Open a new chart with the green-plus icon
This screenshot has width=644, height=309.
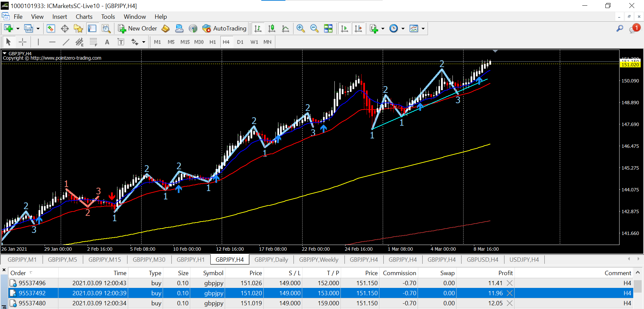[8, 28]
